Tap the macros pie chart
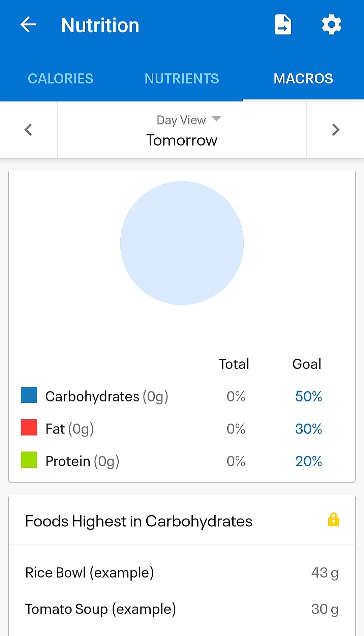The height and width of the screenshot is (636, 364). pos(182,243)
